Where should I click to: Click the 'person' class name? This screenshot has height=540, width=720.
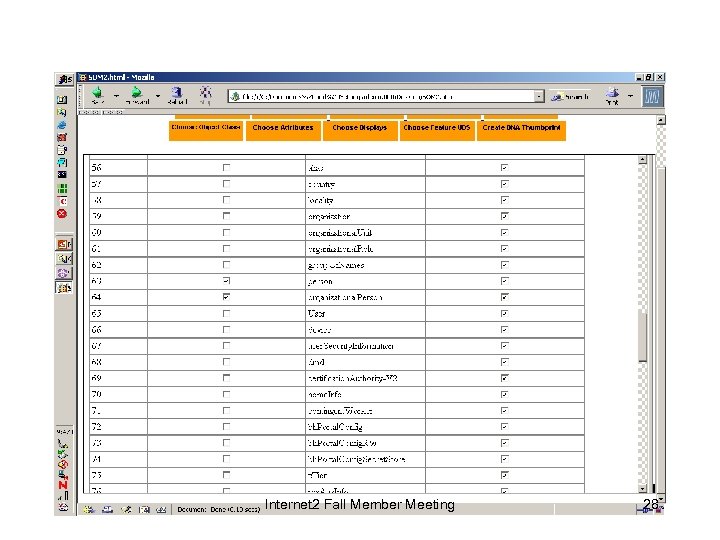pos(320,281)
